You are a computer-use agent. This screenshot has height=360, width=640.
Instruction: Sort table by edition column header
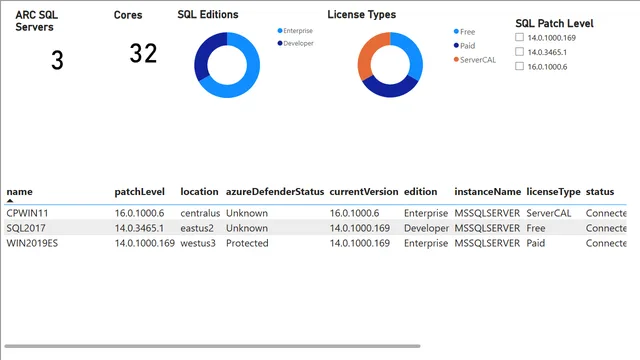pos(420,191)
